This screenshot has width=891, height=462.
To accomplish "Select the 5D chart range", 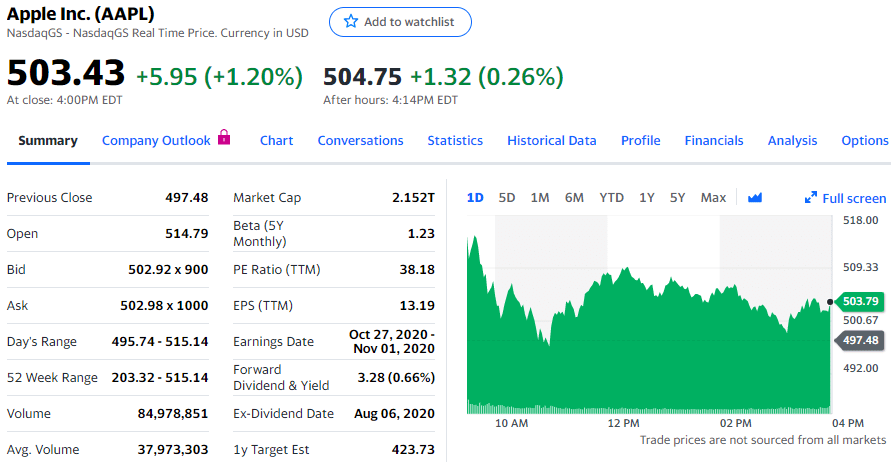I will tap(507, 198).
